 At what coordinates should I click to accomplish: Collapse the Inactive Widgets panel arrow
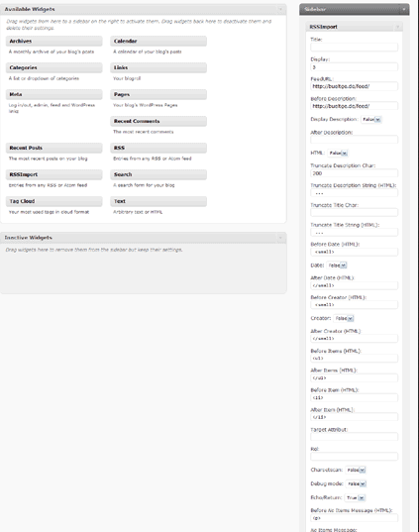[280, 238]
